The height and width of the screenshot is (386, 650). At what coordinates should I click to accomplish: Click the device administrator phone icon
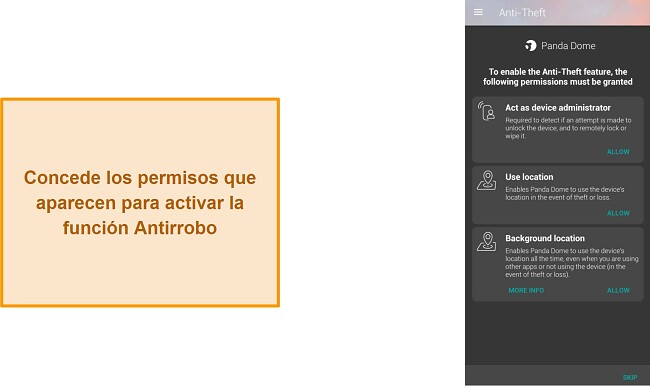(x=486, y=111)
